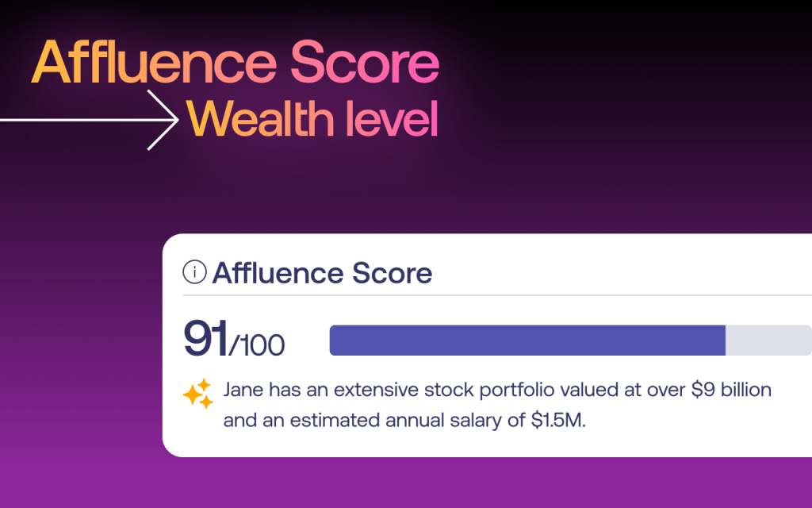Click the grey unfilled end of score bar
This screenshot has width=812, height=508.
click(x=768, y=341)
